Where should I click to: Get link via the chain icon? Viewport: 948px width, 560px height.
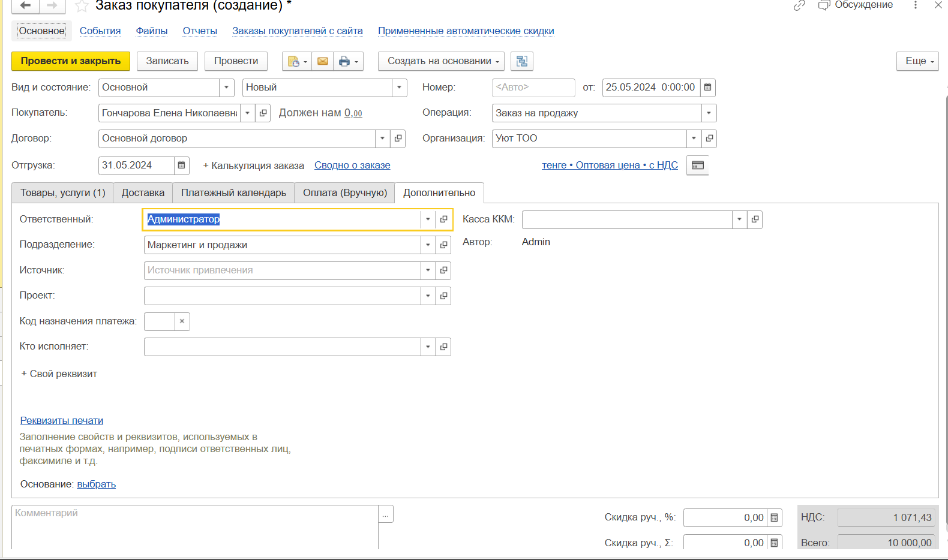[799, 6]
